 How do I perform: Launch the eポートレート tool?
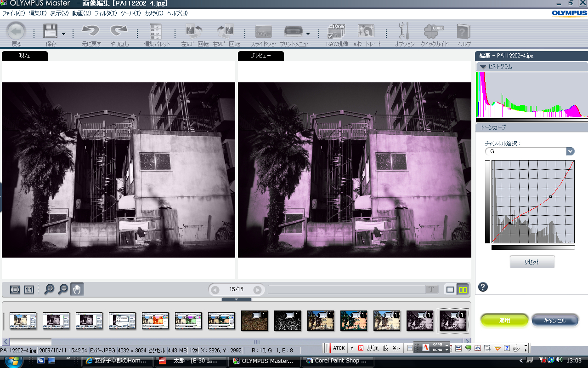[366, 31]
